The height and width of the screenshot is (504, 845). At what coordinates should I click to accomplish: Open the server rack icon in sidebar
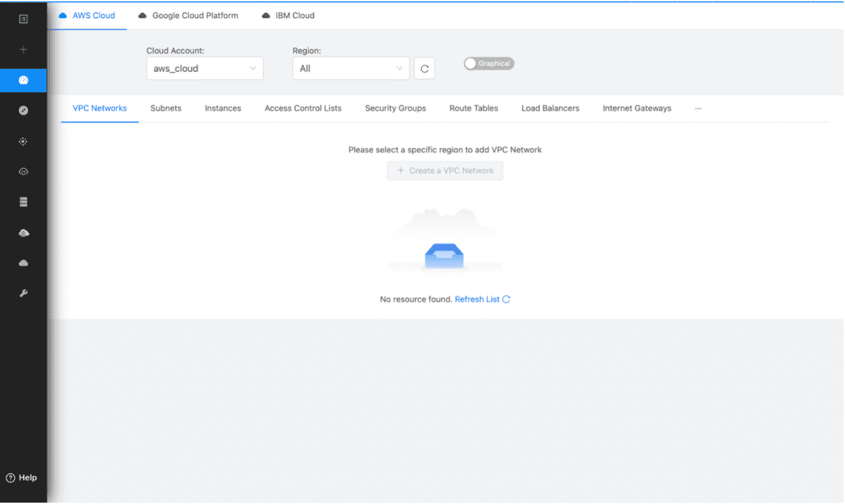pos(23,202)
